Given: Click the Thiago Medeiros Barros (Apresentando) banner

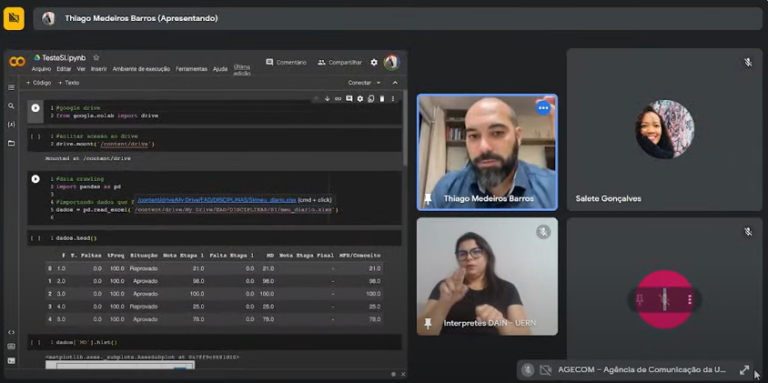Looking at the screenshot, I should click(397, 19).
